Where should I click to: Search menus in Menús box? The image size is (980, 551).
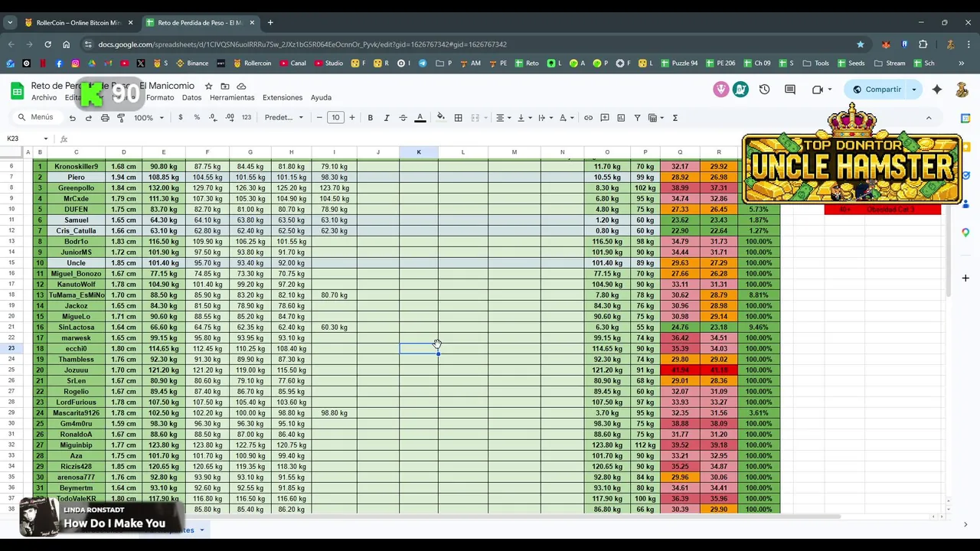tap(36, 118)
